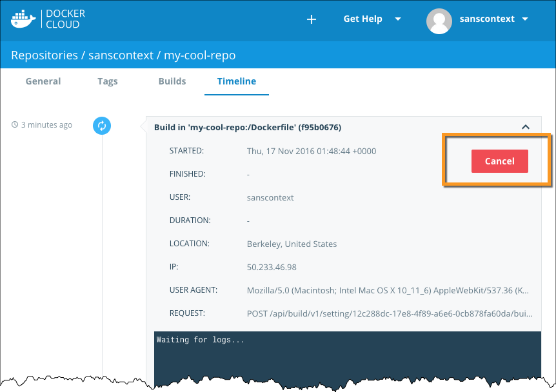Viewport: 556px width, 392px height.
Task: Click the user avatar icon
Action: coord(439,21)
